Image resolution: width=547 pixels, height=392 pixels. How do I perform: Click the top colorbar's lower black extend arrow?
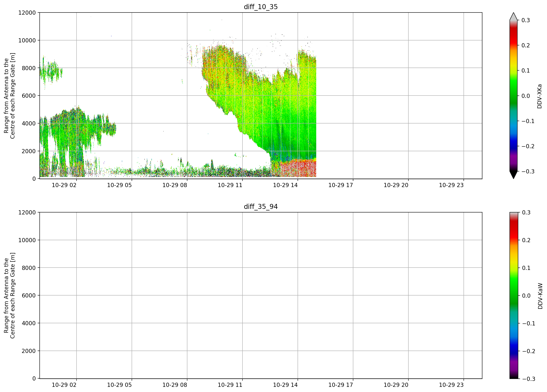513,175
